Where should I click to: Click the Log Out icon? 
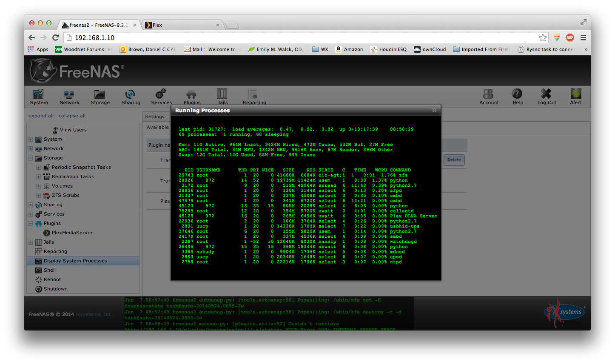coord(547,97)
